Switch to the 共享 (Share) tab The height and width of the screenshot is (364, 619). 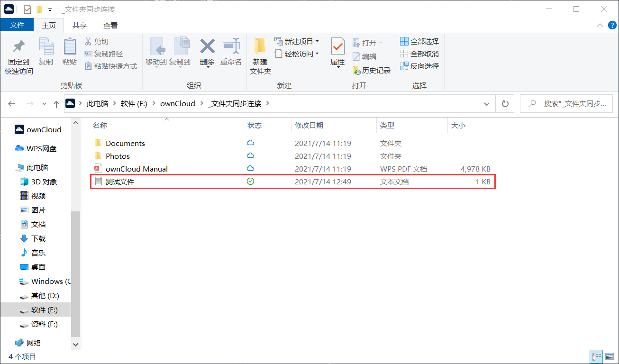[x=80, y=25]
